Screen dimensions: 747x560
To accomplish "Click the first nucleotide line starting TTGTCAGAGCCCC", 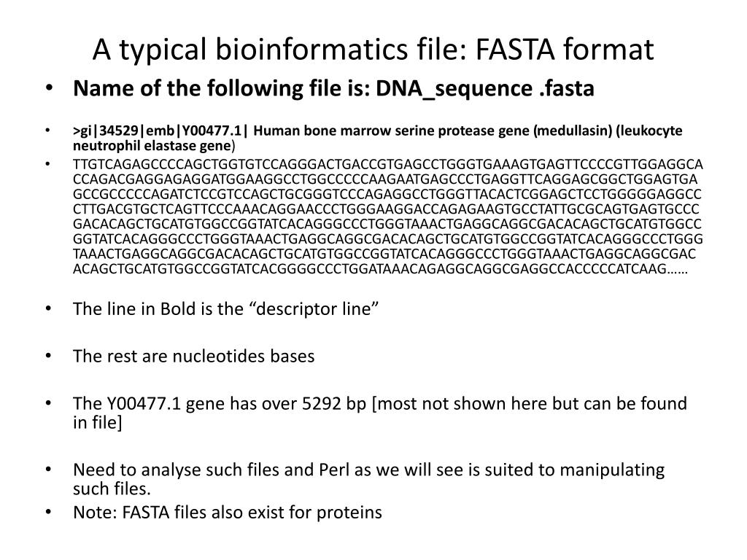I will point(388,164).
